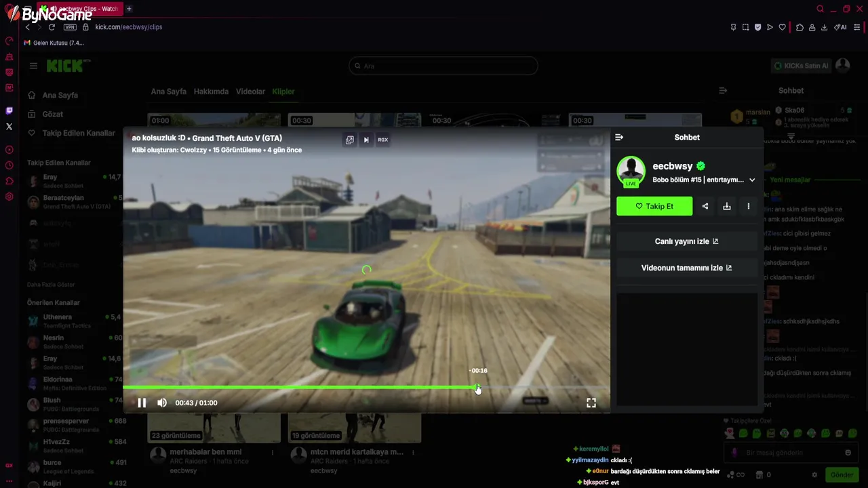Switch to the Ana Sayfa channel tab

point(168,91)
